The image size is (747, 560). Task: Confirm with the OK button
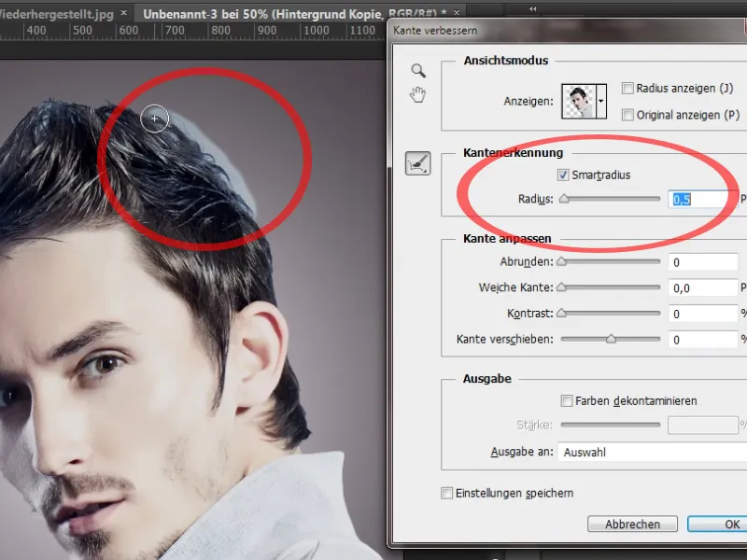(x=717, y=524)
